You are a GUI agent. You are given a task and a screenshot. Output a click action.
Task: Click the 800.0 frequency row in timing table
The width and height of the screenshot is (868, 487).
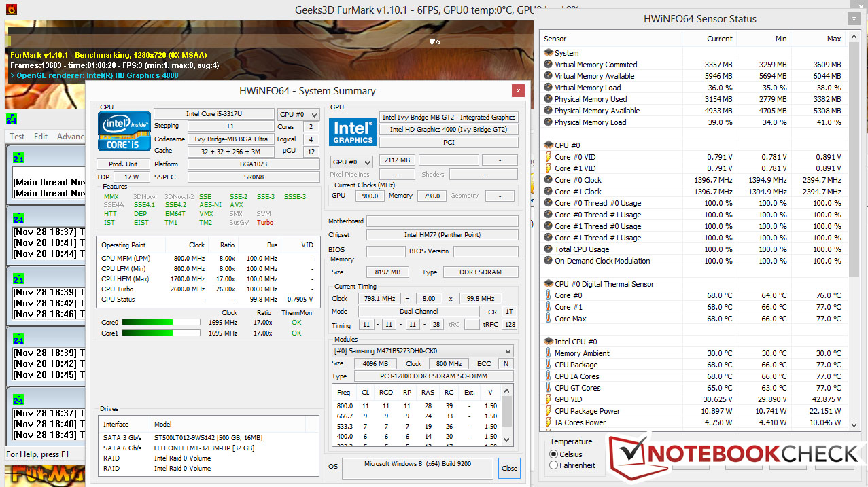click(x=417, y=405)
